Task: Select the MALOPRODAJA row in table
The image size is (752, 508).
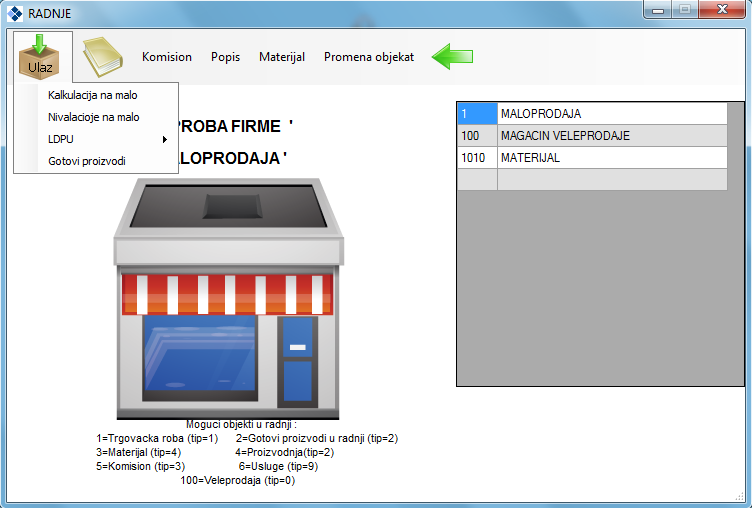Action: (x=611, y=113)
